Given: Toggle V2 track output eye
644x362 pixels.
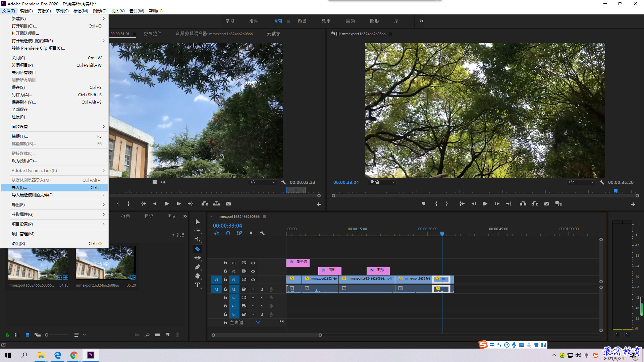Looking at the screenshot, I should click(x=253, y=271).
